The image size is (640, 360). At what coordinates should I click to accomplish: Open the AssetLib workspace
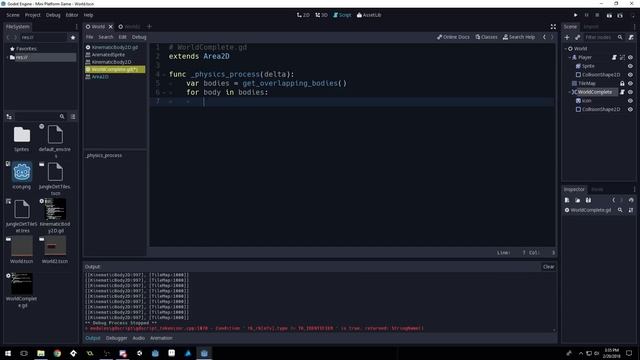coord(369,15)
